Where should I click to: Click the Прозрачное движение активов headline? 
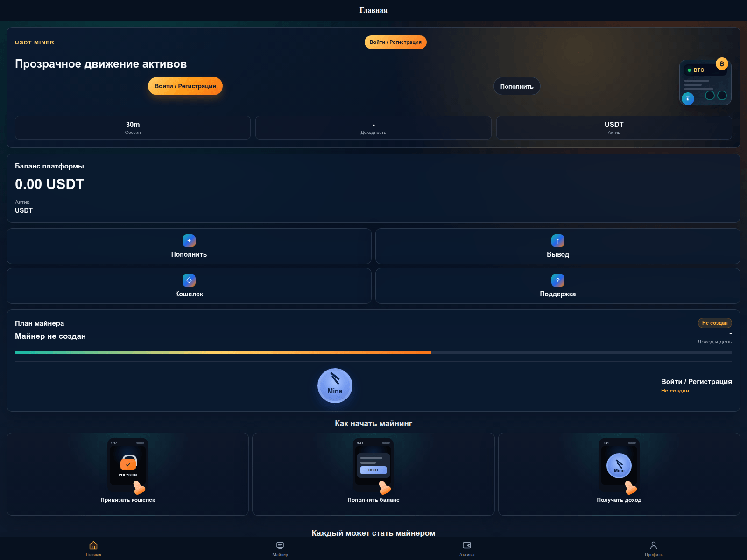[101, 64]
